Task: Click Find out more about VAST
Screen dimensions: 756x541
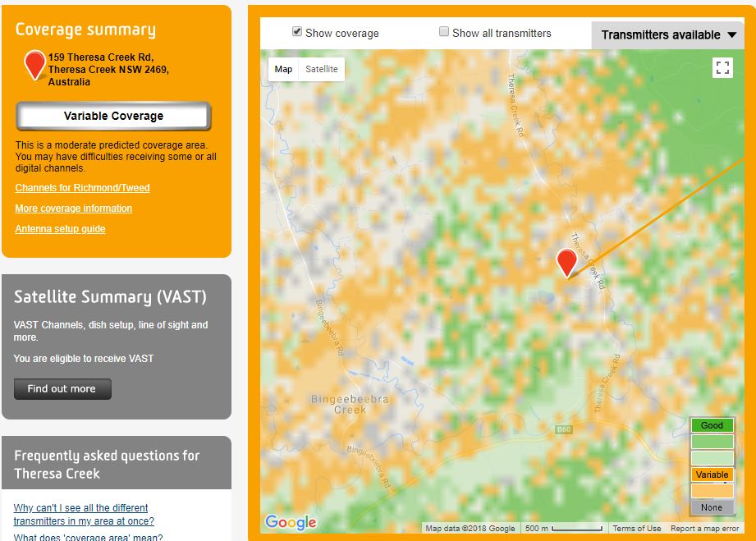Action: point(62,388)
